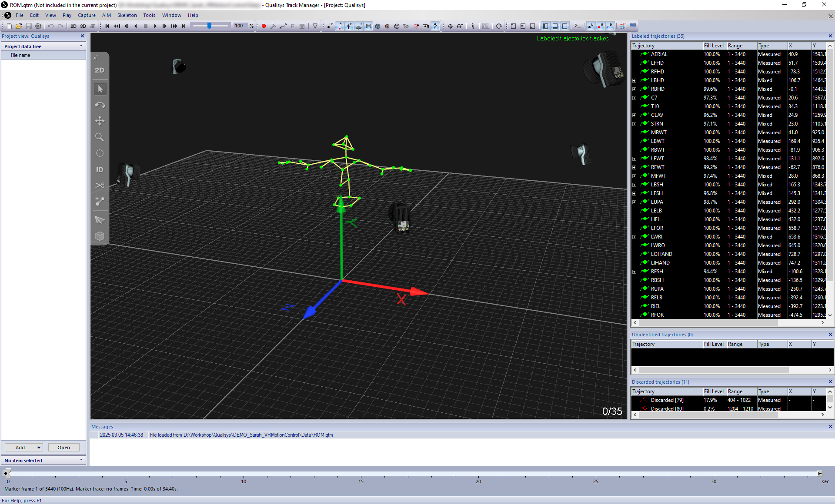
Task: Expand the RFSH trajectory row
Action: point(635,272)
